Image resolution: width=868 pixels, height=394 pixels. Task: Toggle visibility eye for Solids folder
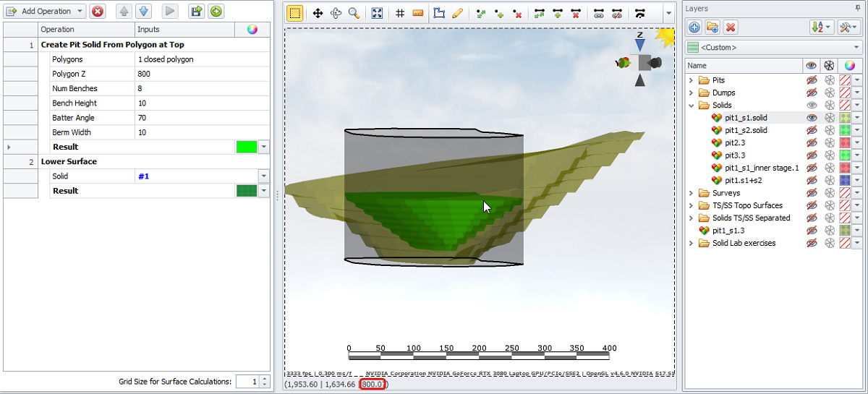tap(812, 105)
